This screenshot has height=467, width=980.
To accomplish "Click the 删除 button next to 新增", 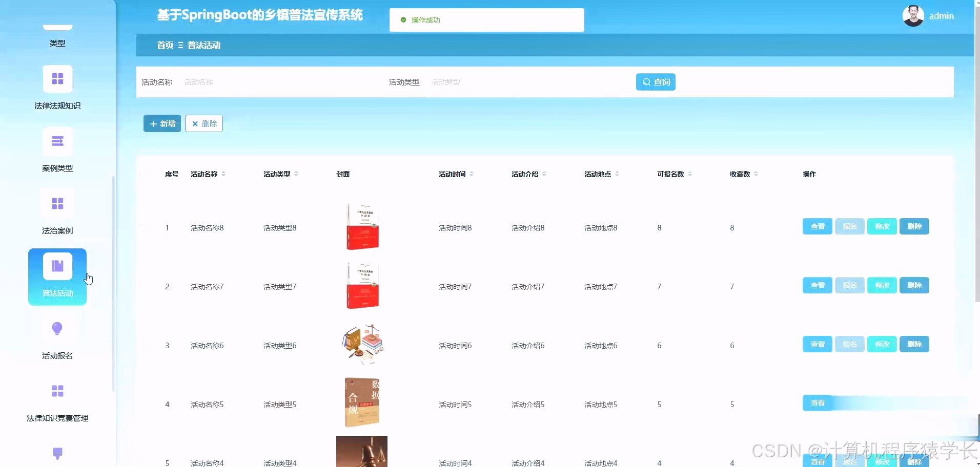I will pos(203,123).
